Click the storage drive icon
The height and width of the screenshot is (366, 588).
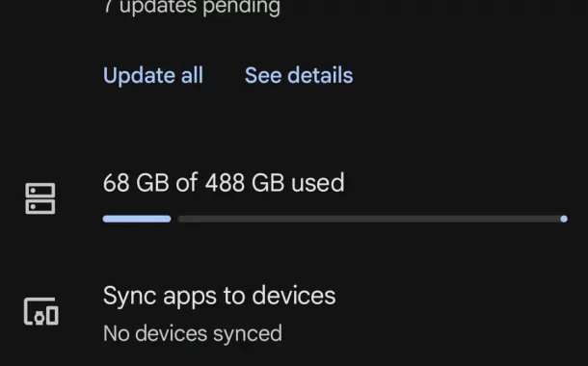pyautogui.click(x=40, y=198)
